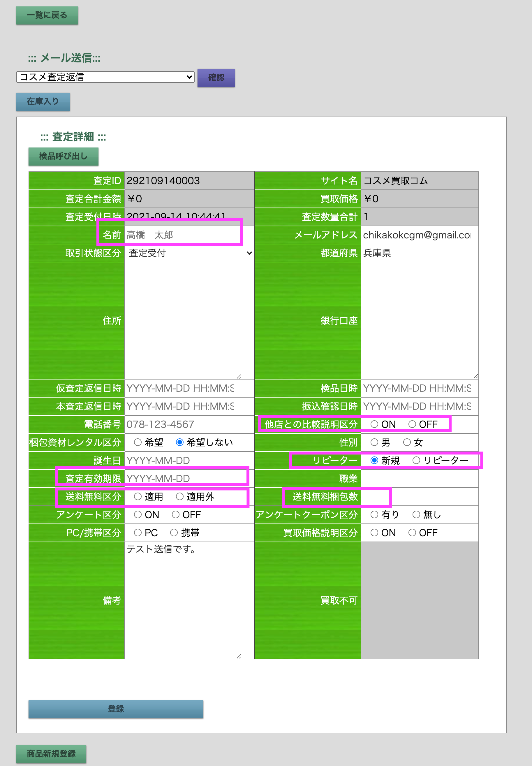Screen dimensions: 532x766
Task: Click the 商品新規登録 button
Action: coord(51,754)
